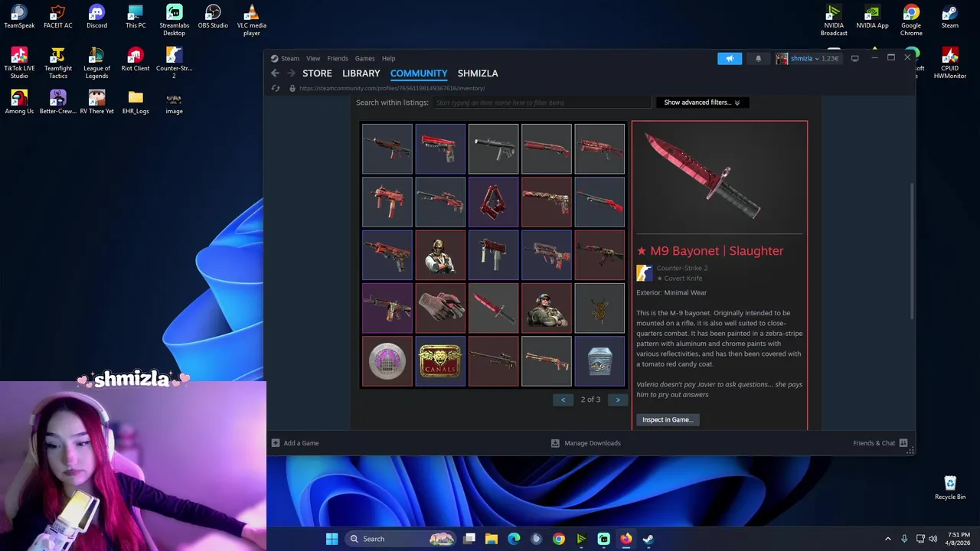Click the inventory search filter field

pyautogui.click(x=541, y=103)
